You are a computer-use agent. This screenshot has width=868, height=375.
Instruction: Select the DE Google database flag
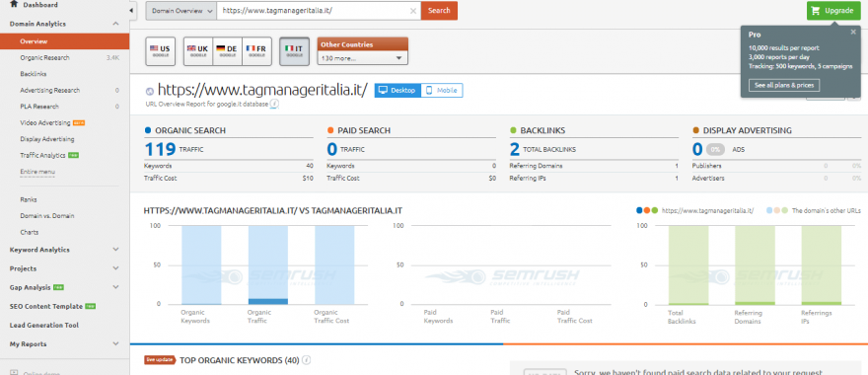[227, 51]
